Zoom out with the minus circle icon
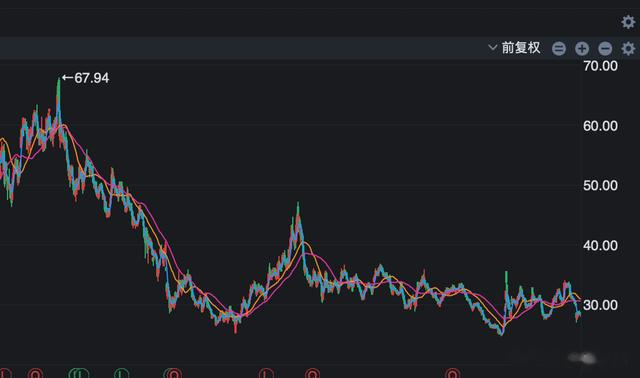This screenshot has width=640, height=378. (605, 49)
